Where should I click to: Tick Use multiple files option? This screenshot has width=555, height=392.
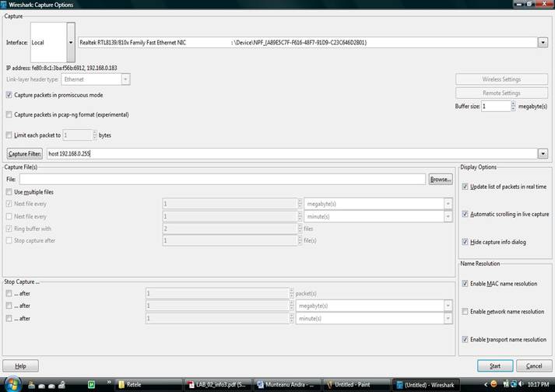coord(9,191)
